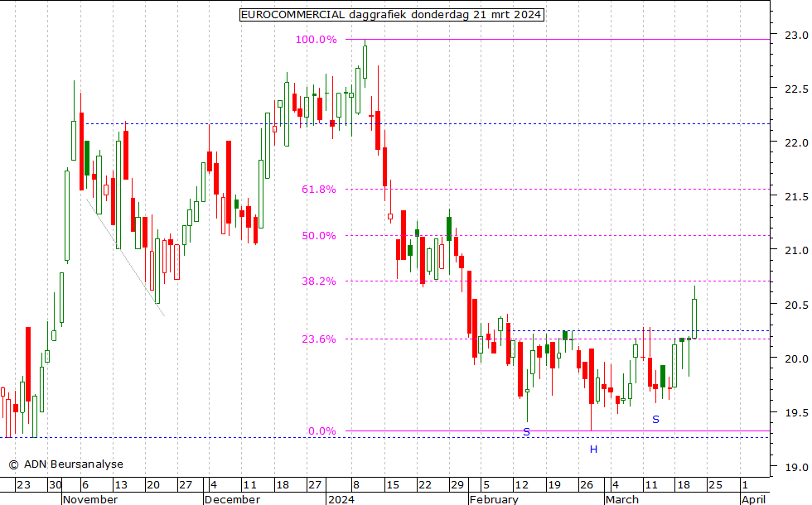The height and width of the screenshot is (505, 812).
Task: Select the 61.8% Fibonacci label
Action: (x=319, y=190)
